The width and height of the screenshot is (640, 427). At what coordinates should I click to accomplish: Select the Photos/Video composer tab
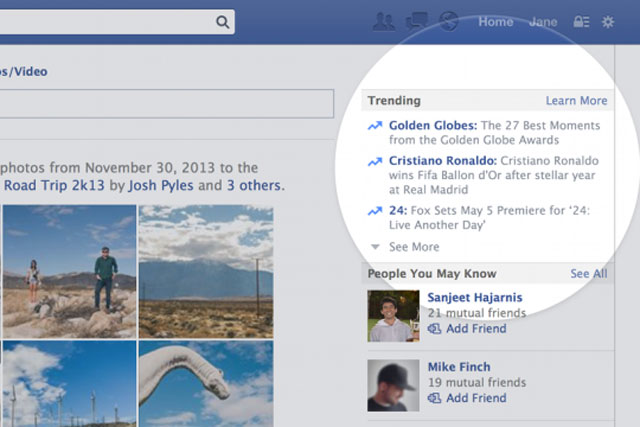pyautogui.click(x=24, y=72)
